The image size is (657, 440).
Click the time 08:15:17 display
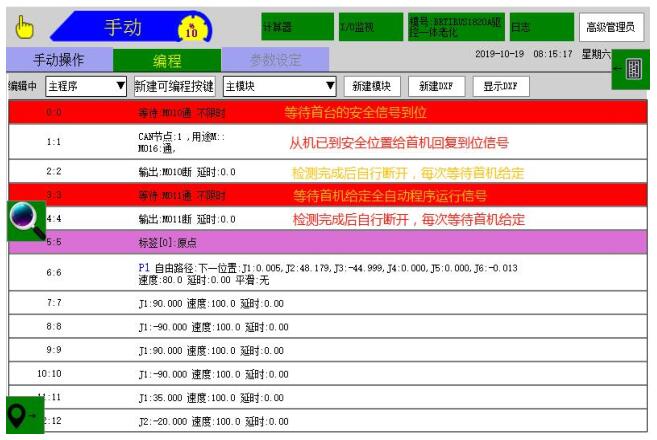coord(553,54)
